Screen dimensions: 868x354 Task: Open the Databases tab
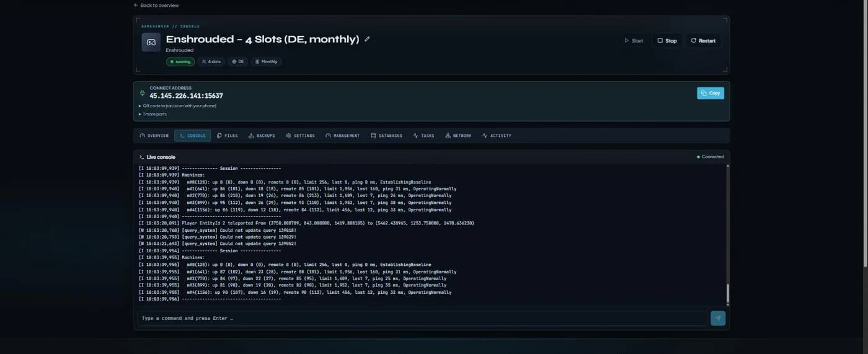pyautogui.click(x=386, y=136)
